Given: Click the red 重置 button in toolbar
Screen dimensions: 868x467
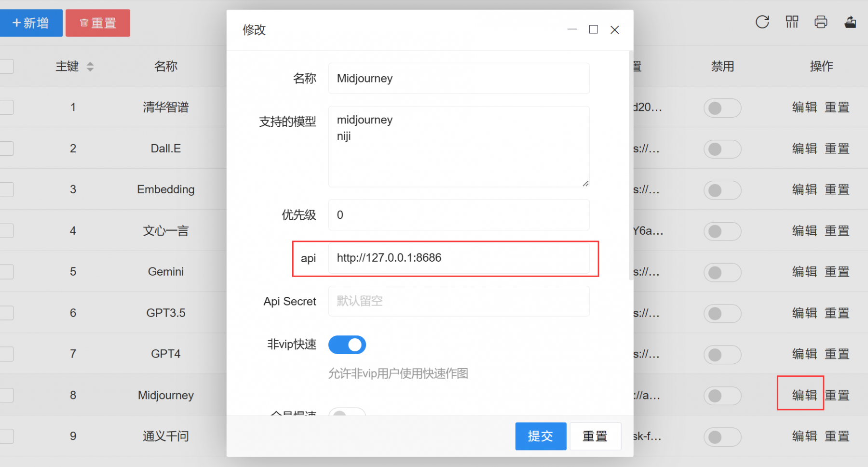Looking at the screenshot, I should pyautogui.click(x=98, y=23).
